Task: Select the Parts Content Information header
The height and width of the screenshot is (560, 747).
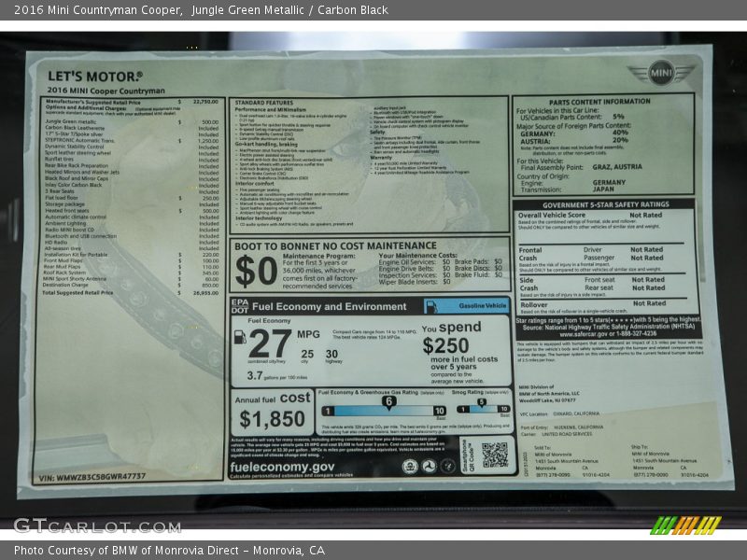Action: 599,101
